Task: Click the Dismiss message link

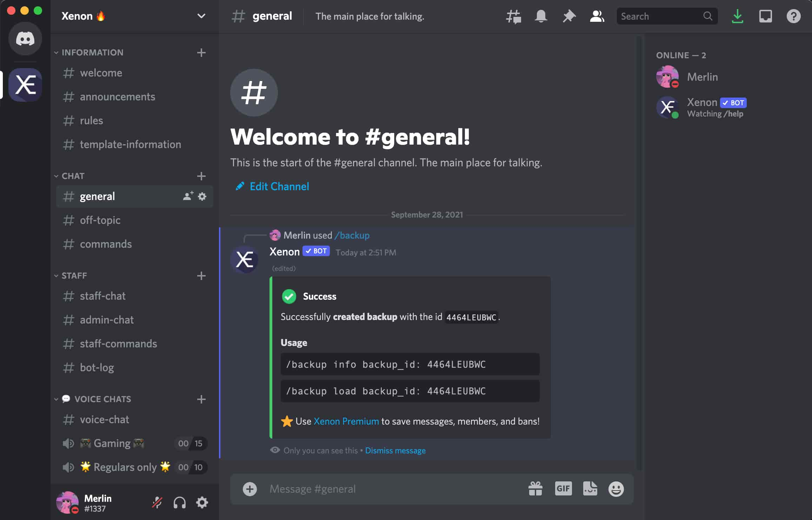Action: pos(395,450)
